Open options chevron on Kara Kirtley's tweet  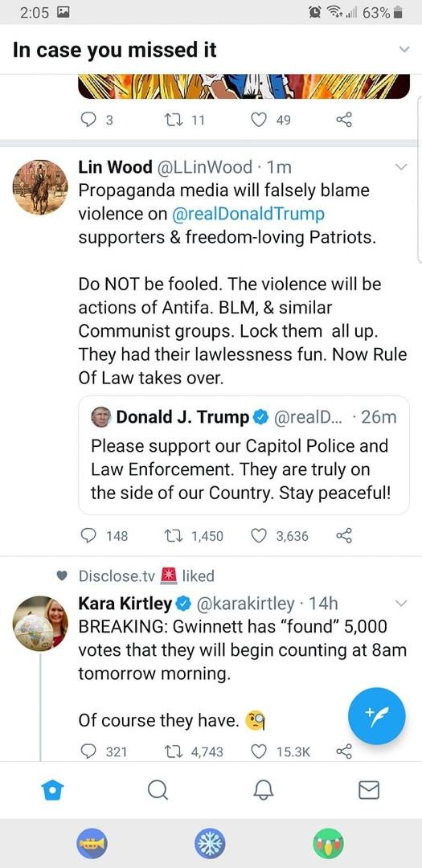[402, 604]
